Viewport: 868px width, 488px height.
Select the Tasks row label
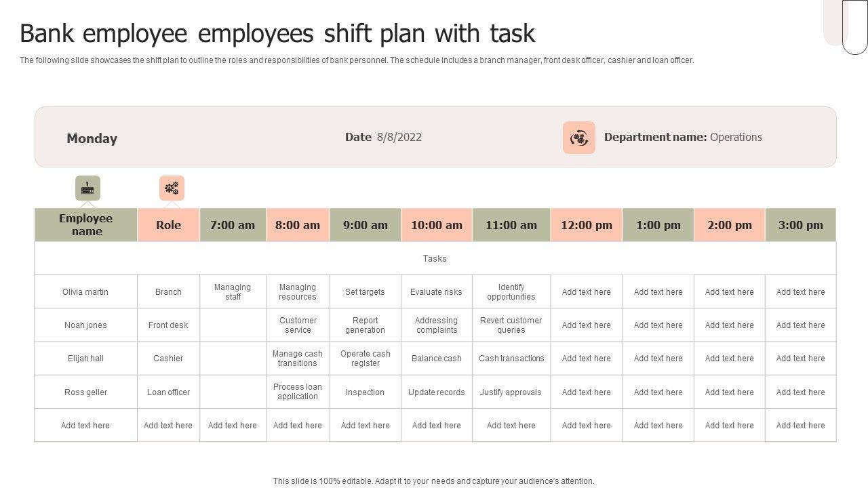point(435,258)
